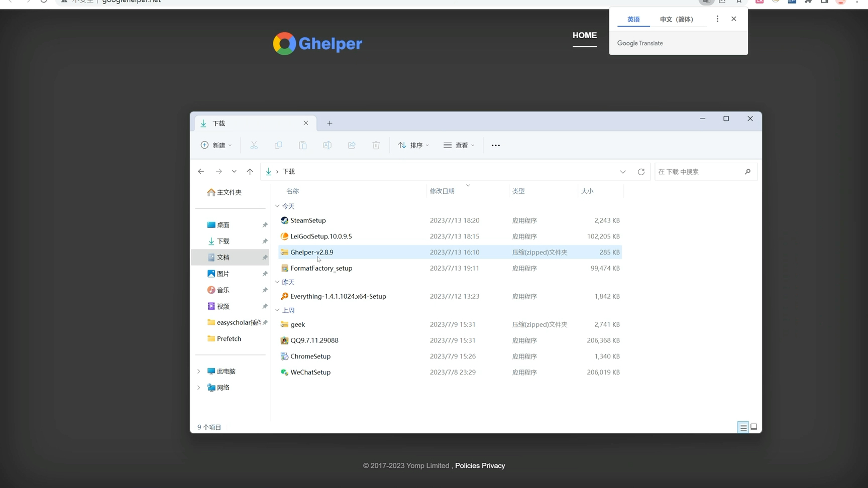Collapse the 今天 file group
Image resolution: width=868 pixels, height=488 pixels.
(x=277, y=206)
